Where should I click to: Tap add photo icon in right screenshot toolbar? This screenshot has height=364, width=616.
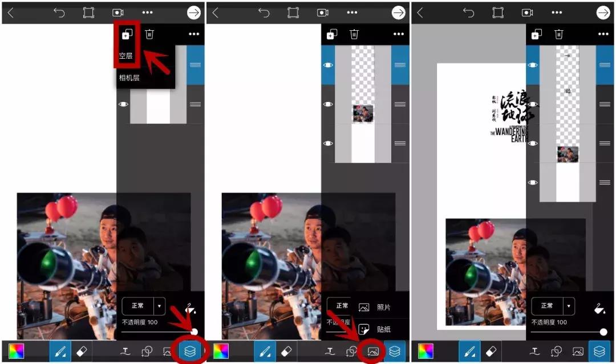coord(577,351)
